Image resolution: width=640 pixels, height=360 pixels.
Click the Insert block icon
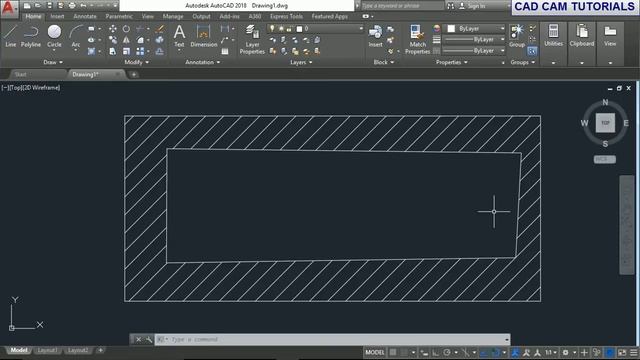[x=375, y=36]
